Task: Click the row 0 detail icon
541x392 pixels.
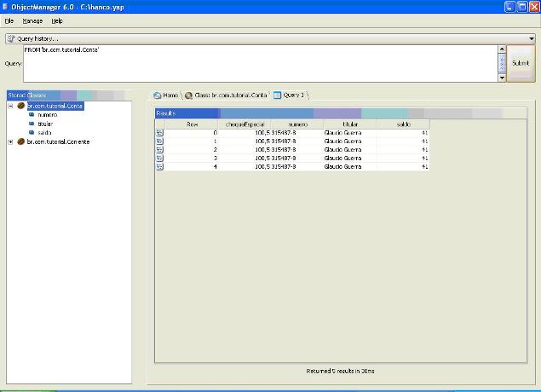Action: [159, 133]
